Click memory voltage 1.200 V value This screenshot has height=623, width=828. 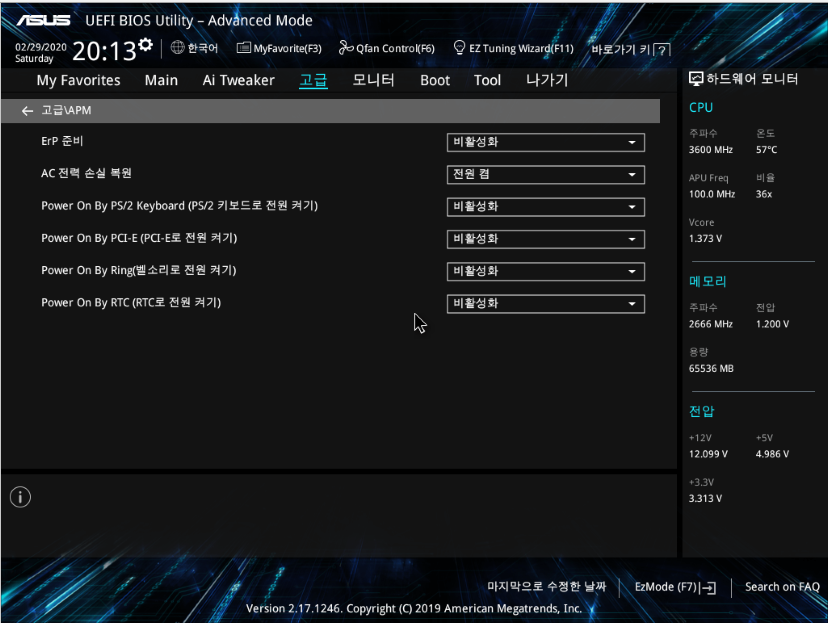coord(772,324)
